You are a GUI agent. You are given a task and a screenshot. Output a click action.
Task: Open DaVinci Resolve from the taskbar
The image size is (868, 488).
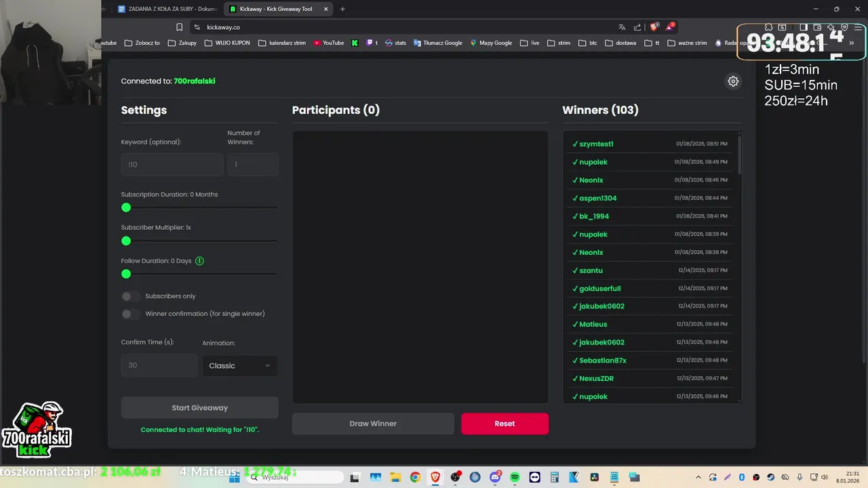click(594, 477)
